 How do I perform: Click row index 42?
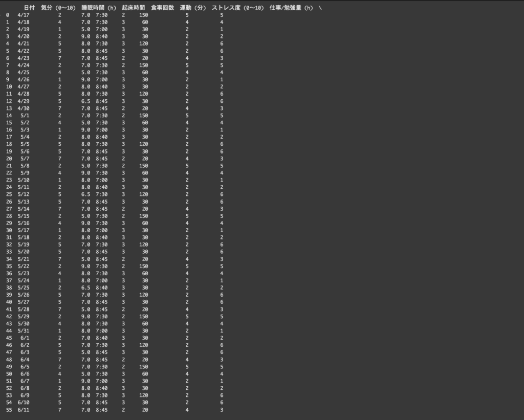coord(9,317)
